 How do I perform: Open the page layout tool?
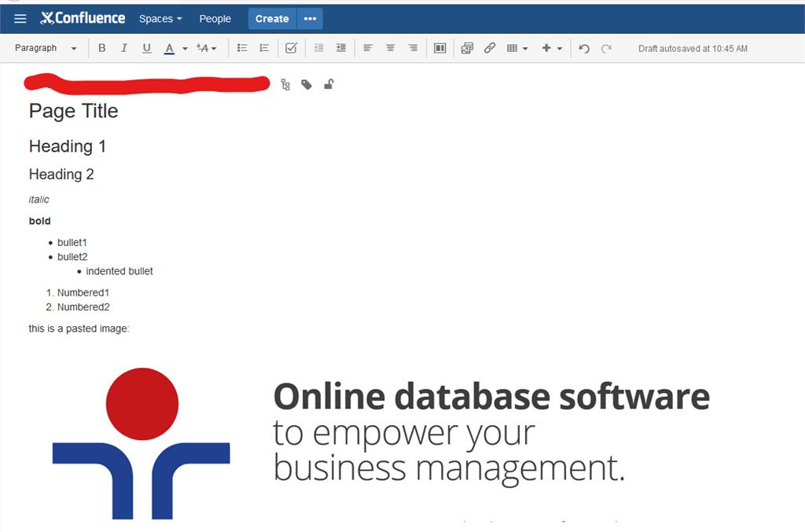[440, 48]
